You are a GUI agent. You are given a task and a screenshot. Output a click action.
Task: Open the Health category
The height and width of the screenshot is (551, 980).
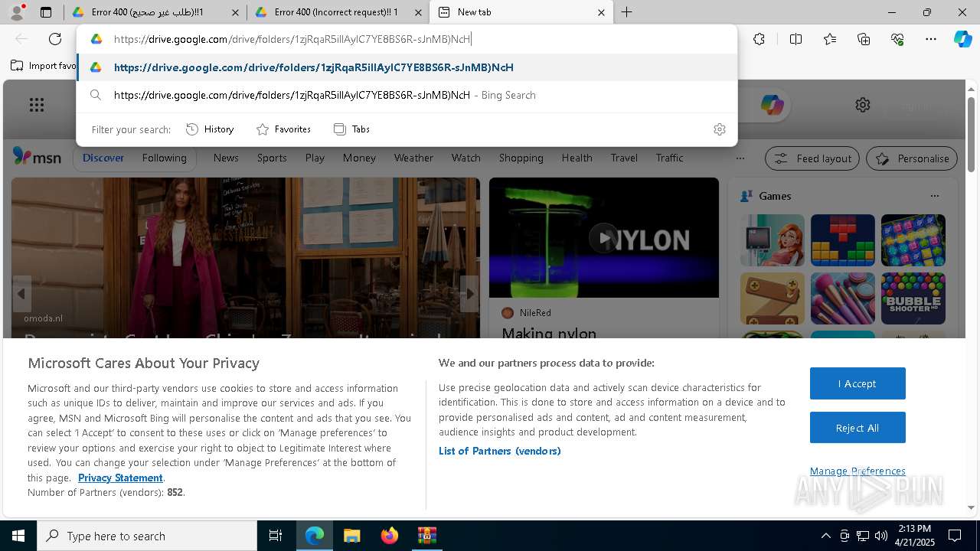(x=577, y=158)
